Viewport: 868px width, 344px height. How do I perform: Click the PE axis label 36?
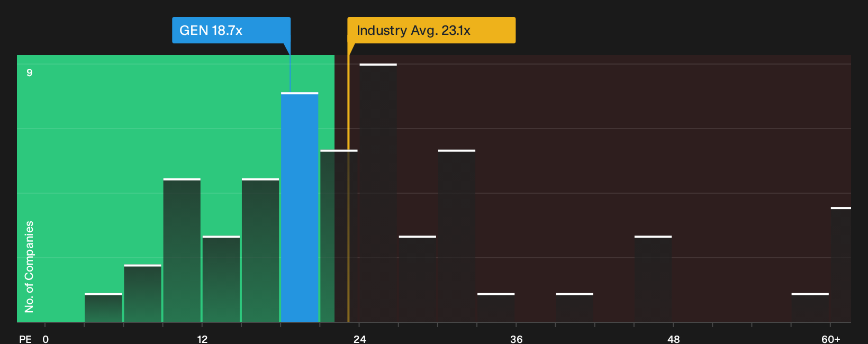[517, 339]
